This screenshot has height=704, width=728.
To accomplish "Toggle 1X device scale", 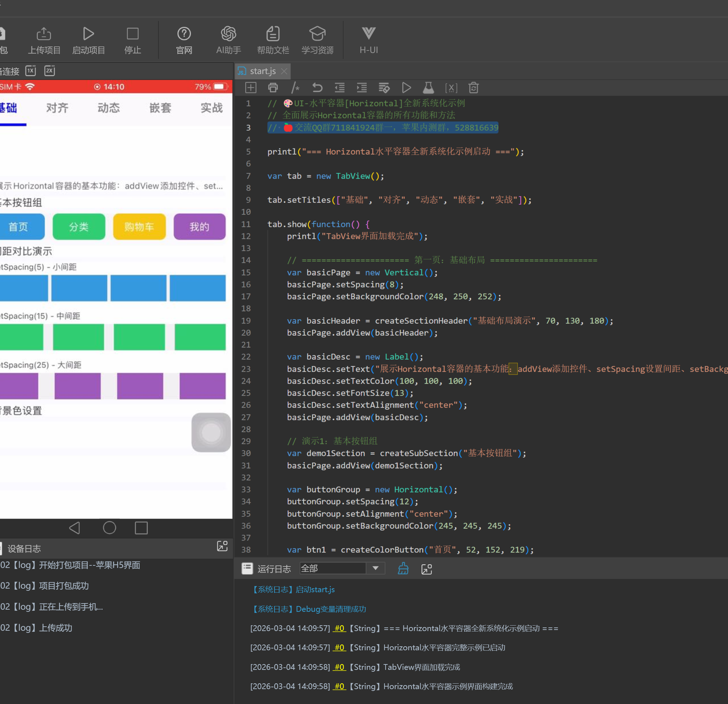I will point(31,71).
